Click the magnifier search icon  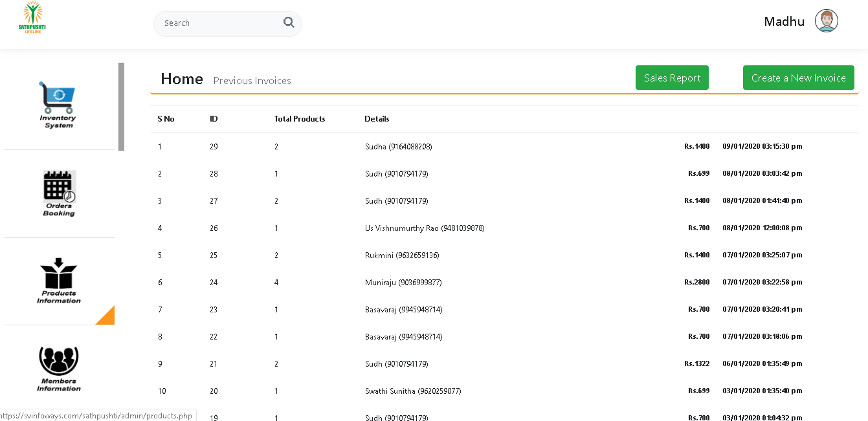289,23
